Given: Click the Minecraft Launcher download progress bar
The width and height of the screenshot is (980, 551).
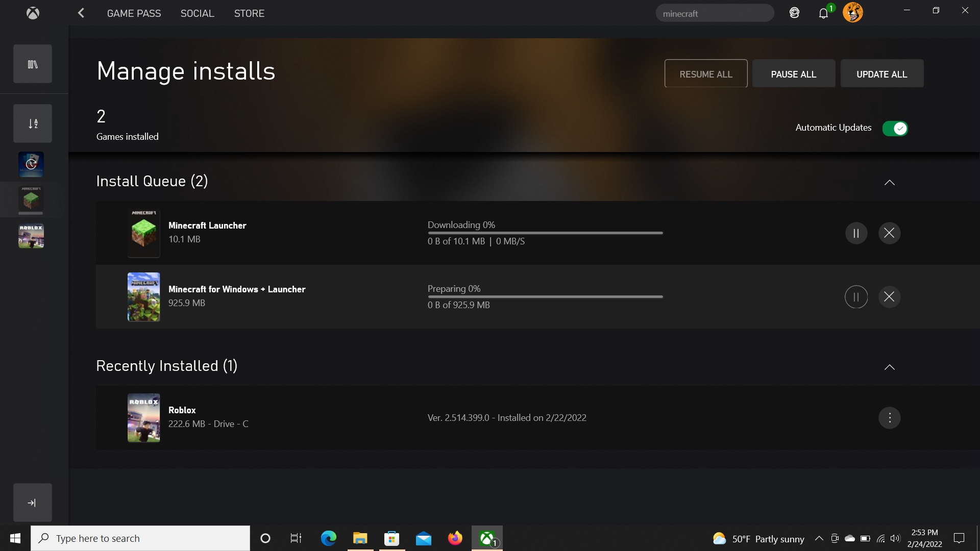Looking at the screenshot, I should (545, 233).
